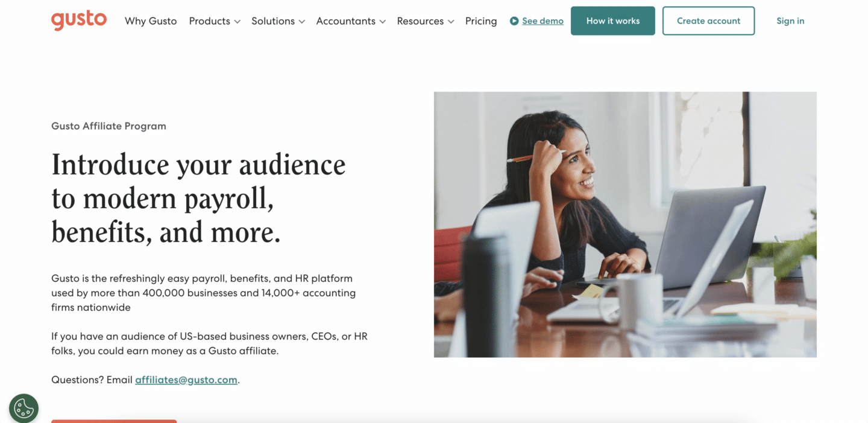
Task: Click the hero photo of the woman
Action: [x=625, y=224]
